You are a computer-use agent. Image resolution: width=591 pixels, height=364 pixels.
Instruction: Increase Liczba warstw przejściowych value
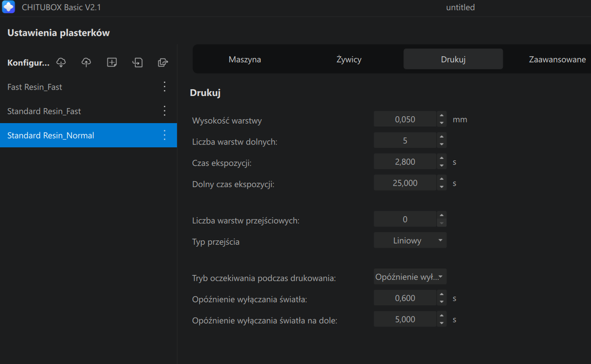[441, 215]
